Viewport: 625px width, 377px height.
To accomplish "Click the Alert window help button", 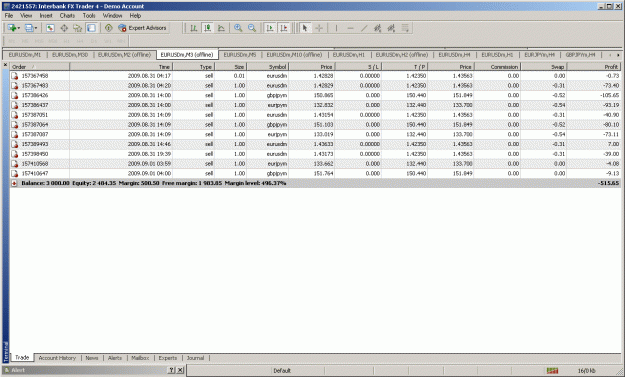I will pos(171,370).
